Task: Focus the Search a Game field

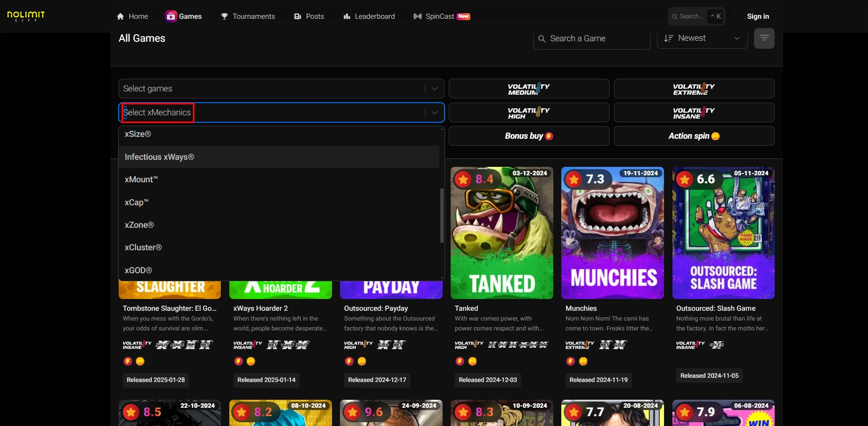Action: pyautogui.click(x=592, y=38)
